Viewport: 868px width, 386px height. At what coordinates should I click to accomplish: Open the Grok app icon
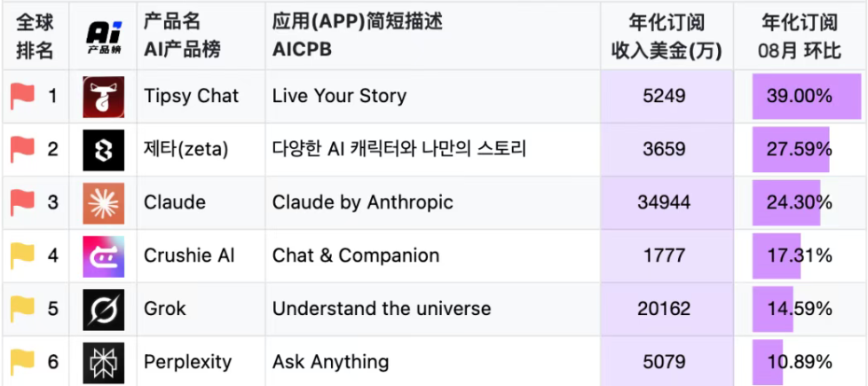[104, 310]
